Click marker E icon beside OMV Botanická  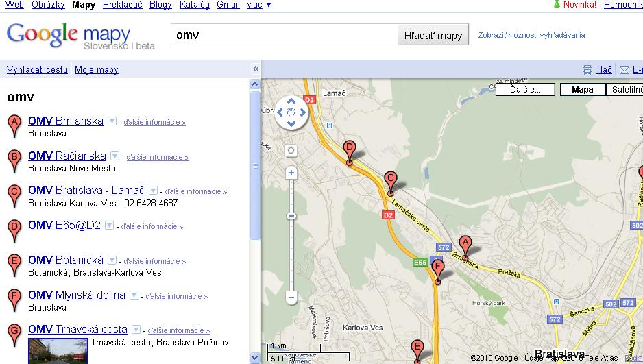coord(15,265)
